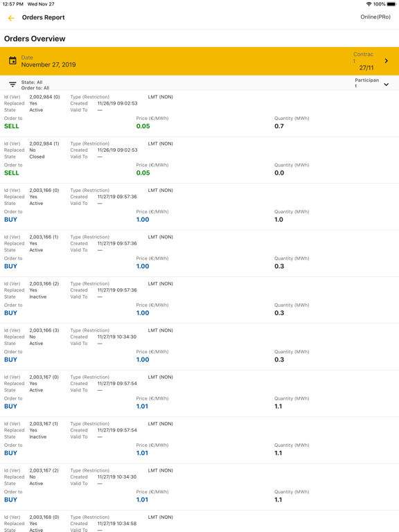The height and width of the screenshot is (532, 399).
Task: Select order Id 2,003,167 (2)
Action: click(44, 470)
